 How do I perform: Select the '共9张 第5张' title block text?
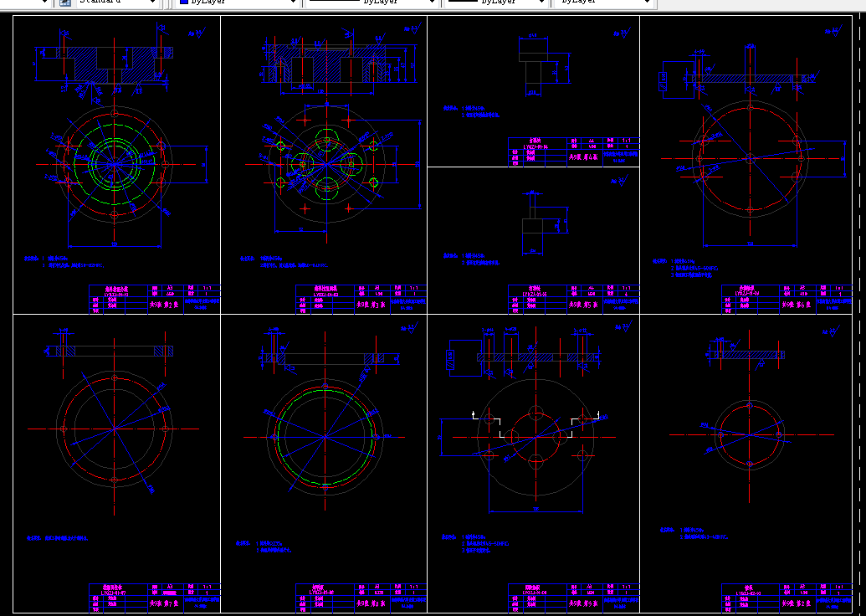(584, 304)
